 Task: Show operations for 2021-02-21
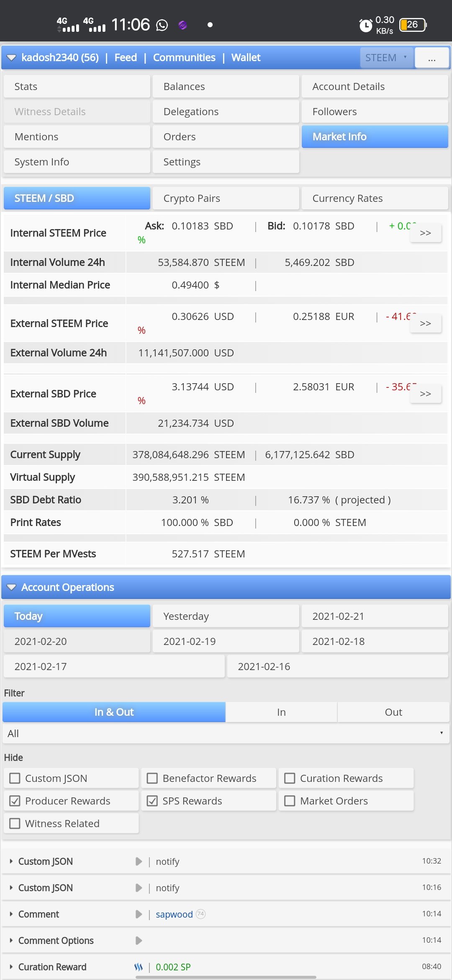click(x=375, y=616)
